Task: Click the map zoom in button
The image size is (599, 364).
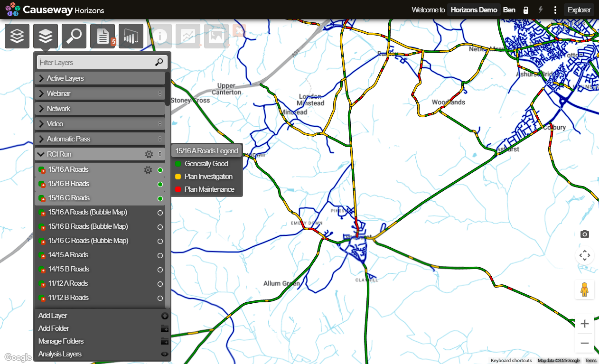Action: point(585,324)
